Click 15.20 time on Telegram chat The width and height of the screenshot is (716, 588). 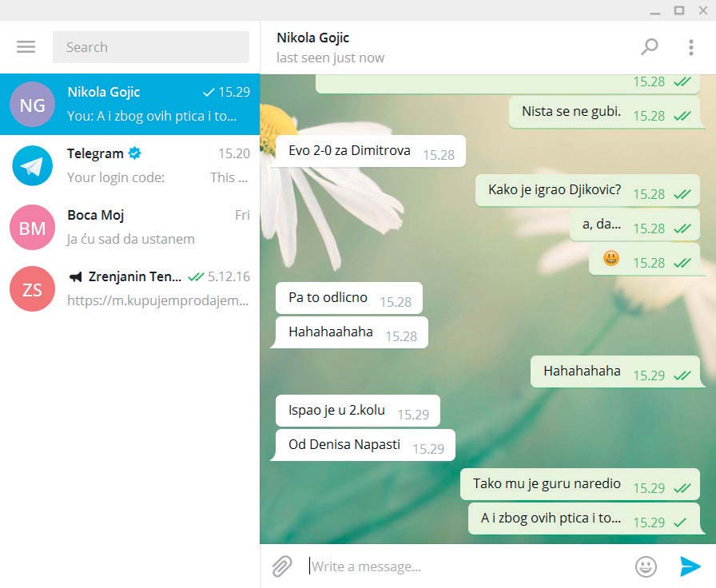pyautogui.click(x=234, y=153)
